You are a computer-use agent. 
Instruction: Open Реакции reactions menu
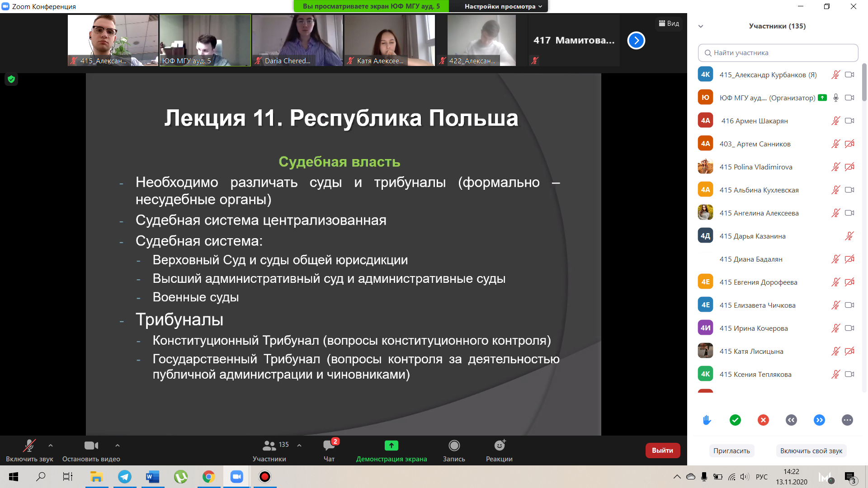pyautogui.click(x=499, y=450)
